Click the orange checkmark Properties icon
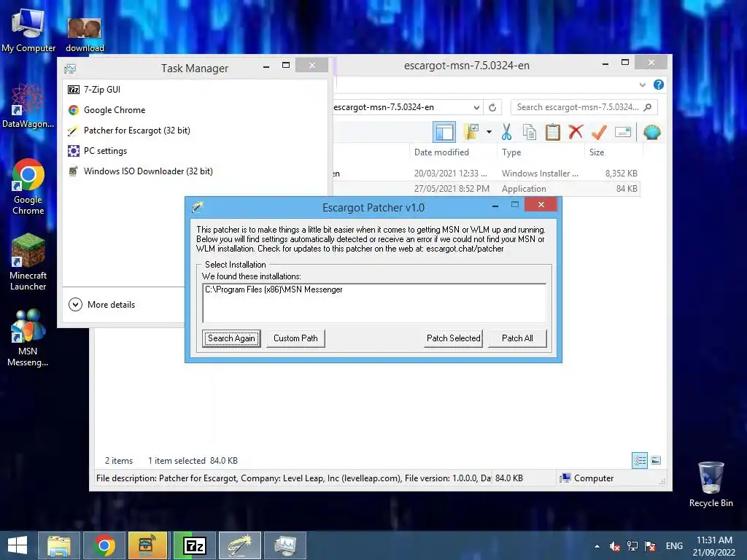Screen dimensions: 747x560 [599, 132]
